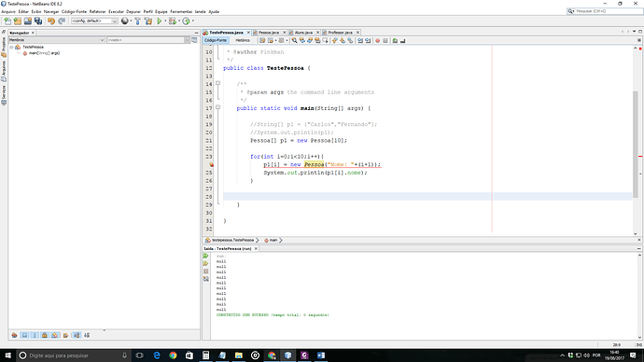This screenshot has width=644, height=362.
Task: Open the Refatorar menu
Action: click(97, 11)
